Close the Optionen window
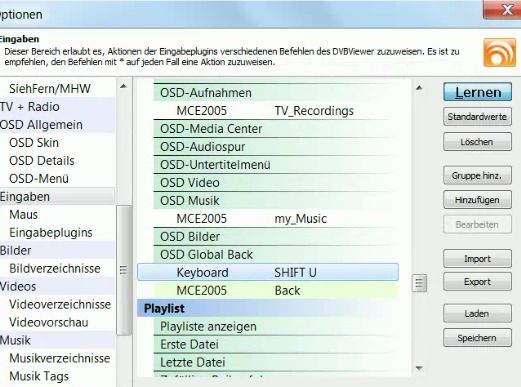 tap(503, 10)
